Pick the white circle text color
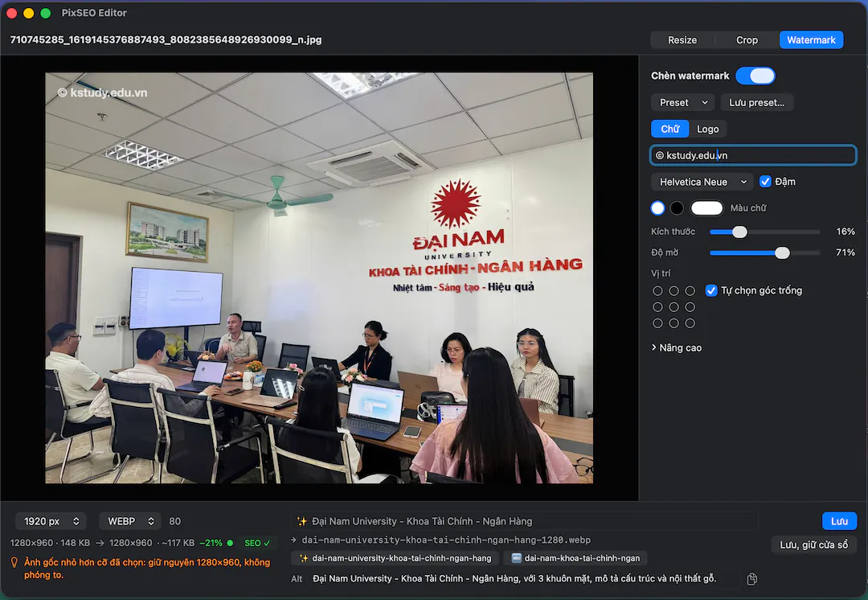This screenshot has height=600, width=868. pos(657,208)
